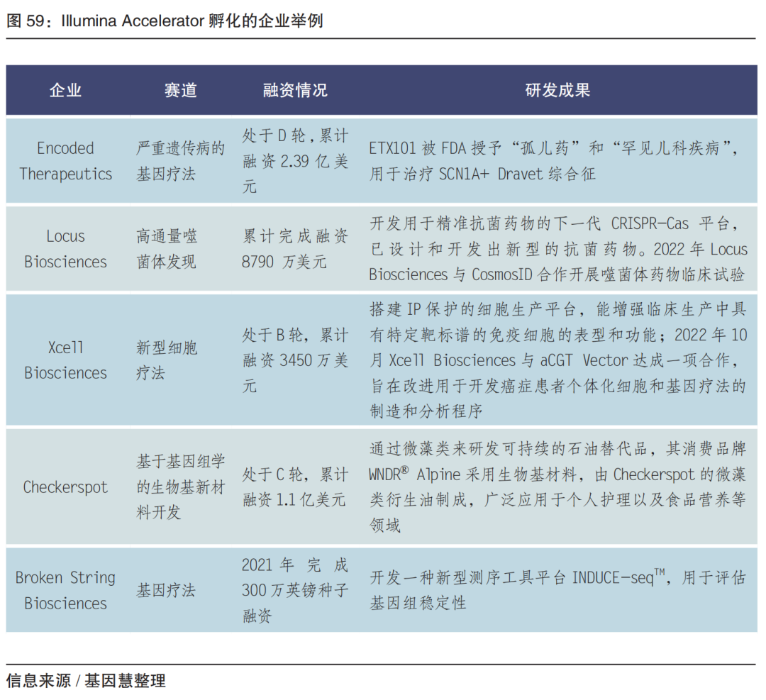This screenshot has width=766, height=700.
Task: Click the Locus Biosciences company cell
Action: pyautogui.click(x=65, y=249)
